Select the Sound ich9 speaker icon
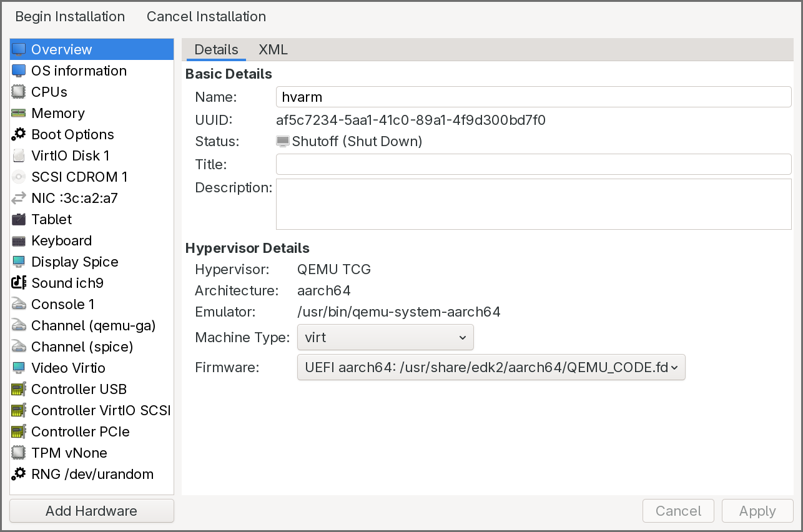This screenshot has width=803, height=532. tap(19, 283)
